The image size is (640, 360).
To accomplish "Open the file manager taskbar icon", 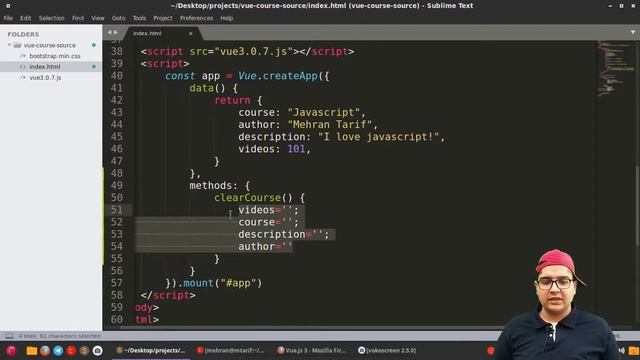I will click(x=31, y=350).
